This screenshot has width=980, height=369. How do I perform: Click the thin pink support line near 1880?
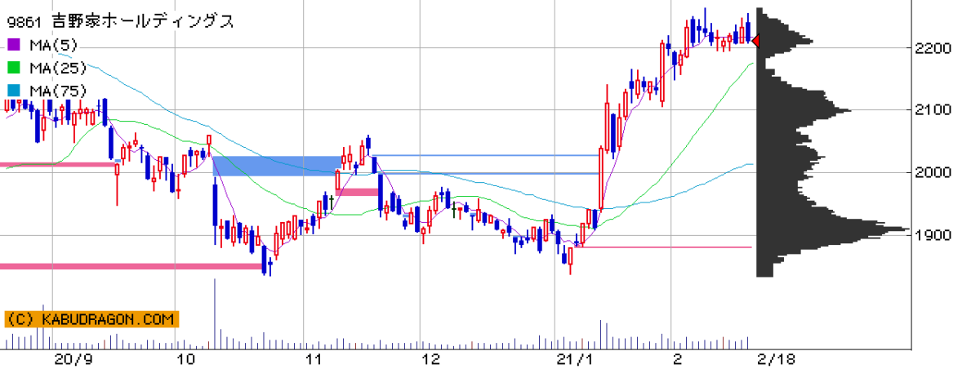(662, 247)
